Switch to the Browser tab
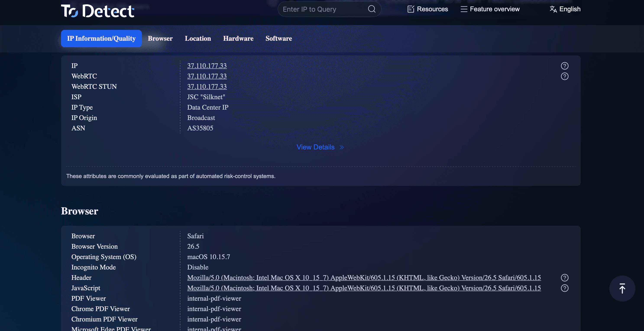Viewport: 644px width, 331px height. [160, 39]
